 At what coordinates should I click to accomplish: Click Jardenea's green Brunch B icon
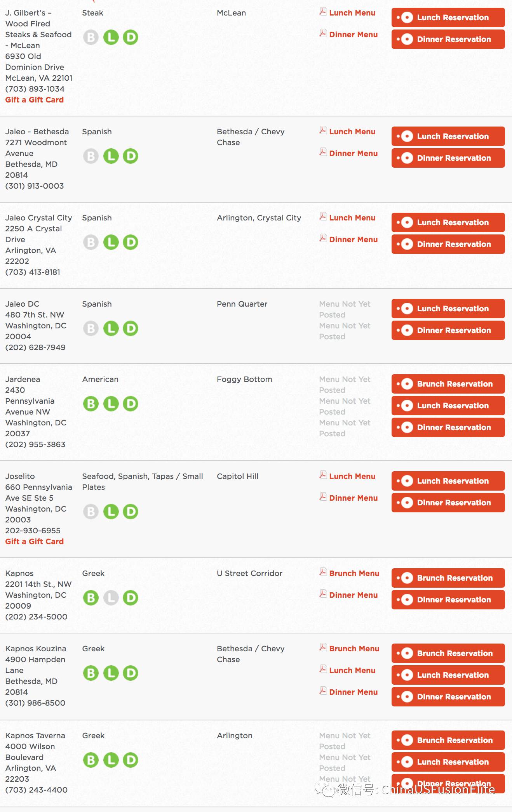coord(91,404)
